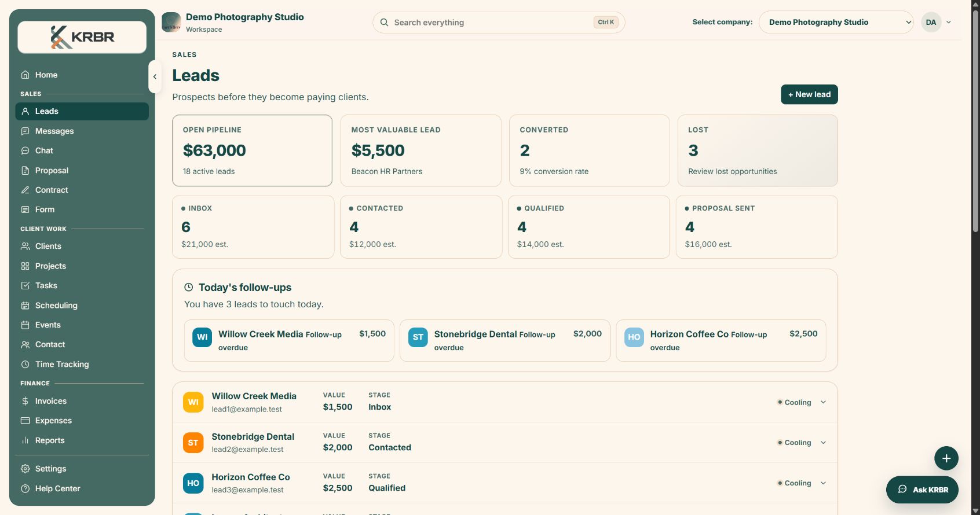Click the search magnifier icon
980x515 pixels.
tap(384, 23)
